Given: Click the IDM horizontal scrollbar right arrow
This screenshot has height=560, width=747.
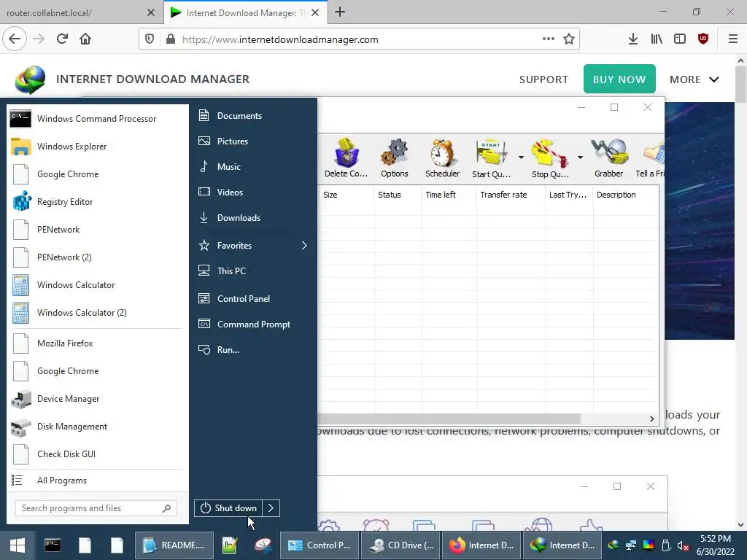Looking at the screenshot, I should [651, 419].
